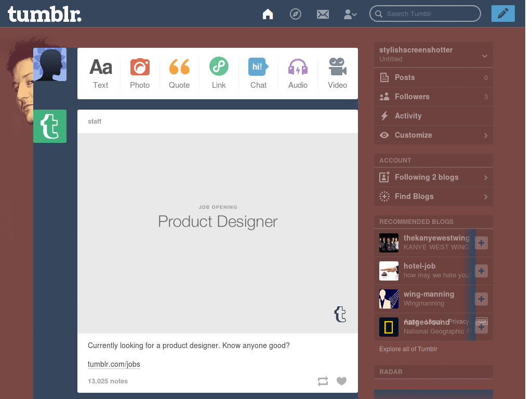This screenshot has height=399, width=532.
Task: Open thekanyewestwing recommended blog
Action: tap(436, 238)
